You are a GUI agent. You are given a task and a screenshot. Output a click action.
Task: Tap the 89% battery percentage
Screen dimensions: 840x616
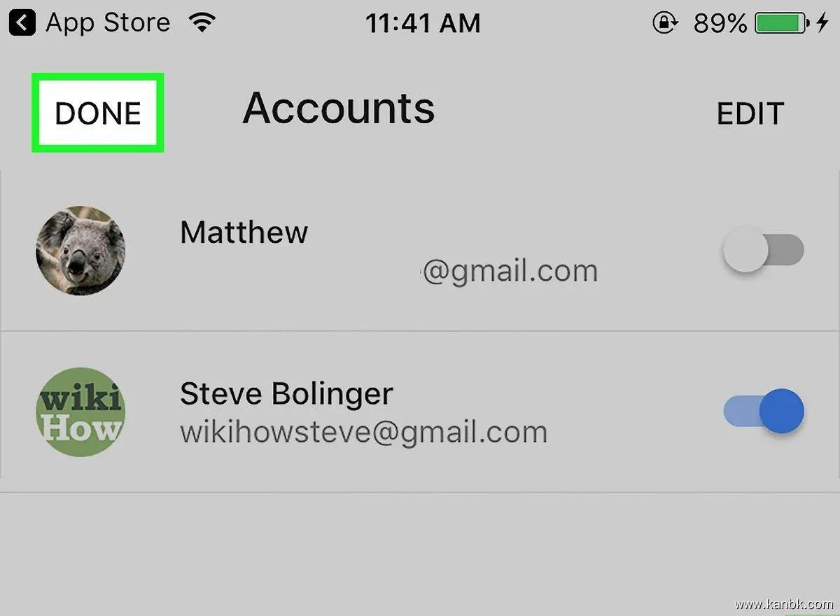coord(720,24)
